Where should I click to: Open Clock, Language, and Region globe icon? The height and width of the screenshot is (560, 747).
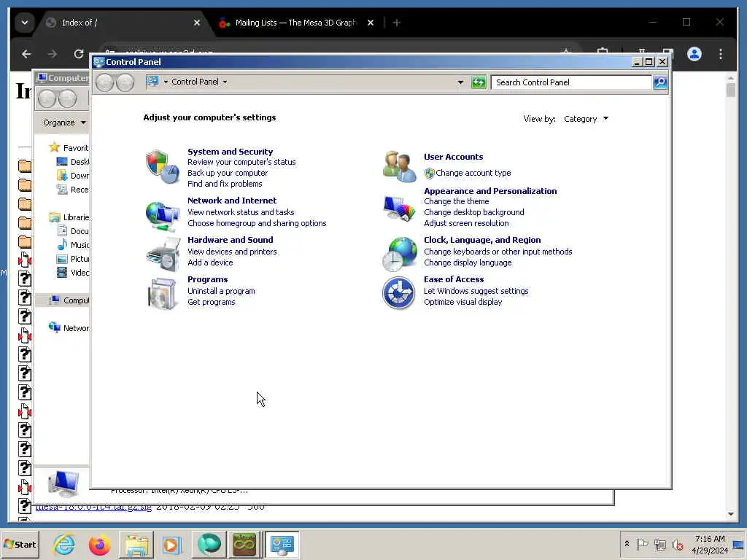click(x=399, y=254)
